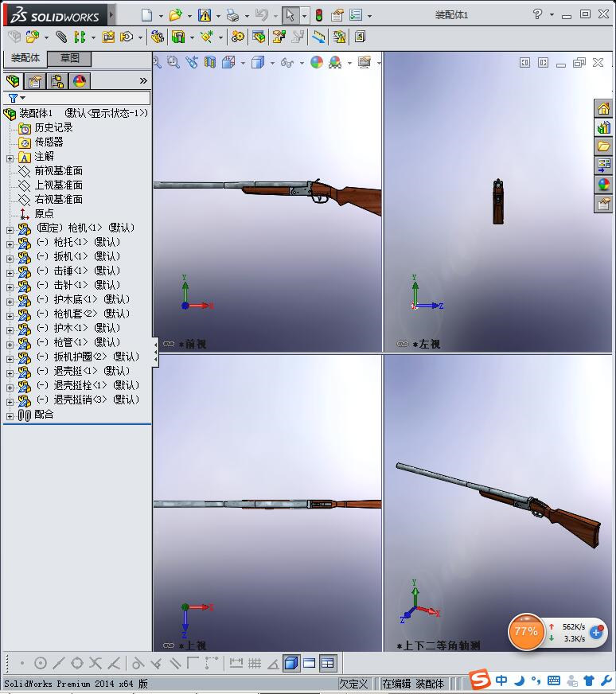Open the File Explorer folder icon in the task pane
Screen dimensions: 616x694
tap(603, 146)
